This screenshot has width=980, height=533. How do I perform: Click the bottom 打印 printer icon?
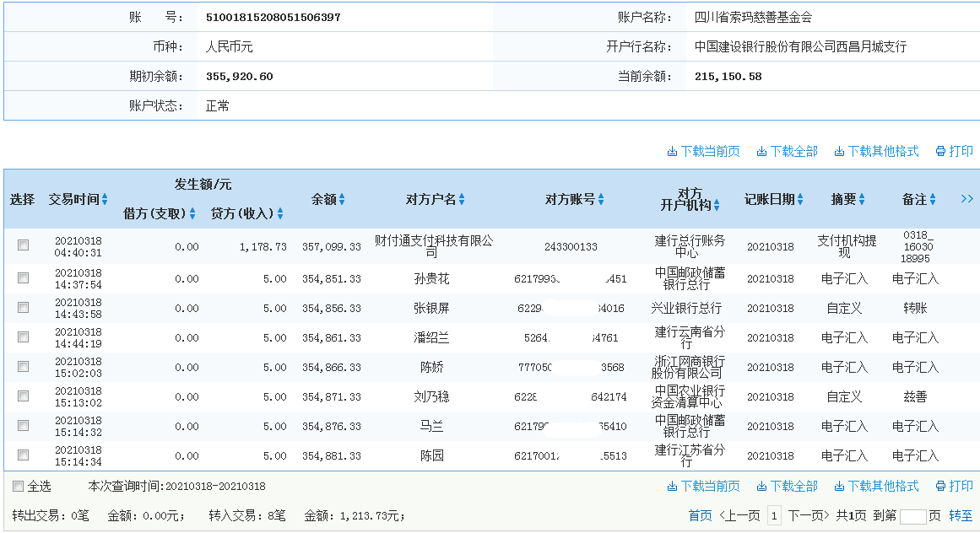pos(939,486)
